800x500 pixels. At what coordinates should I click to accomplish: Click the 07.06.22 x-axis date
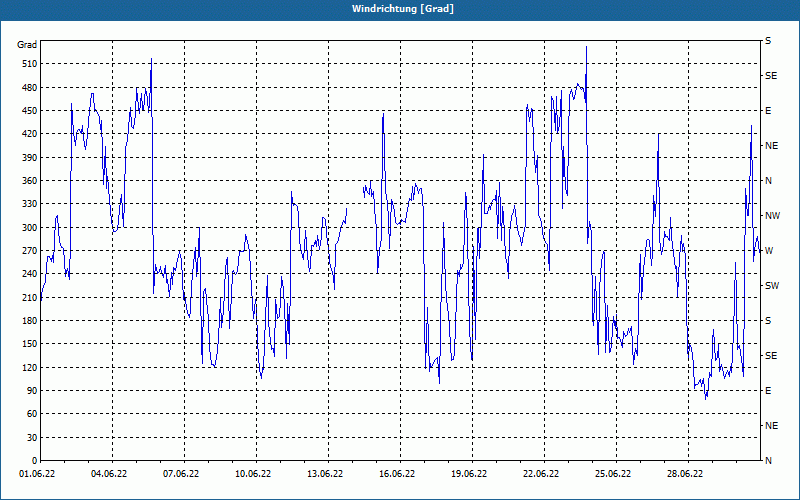coord(181,474)
